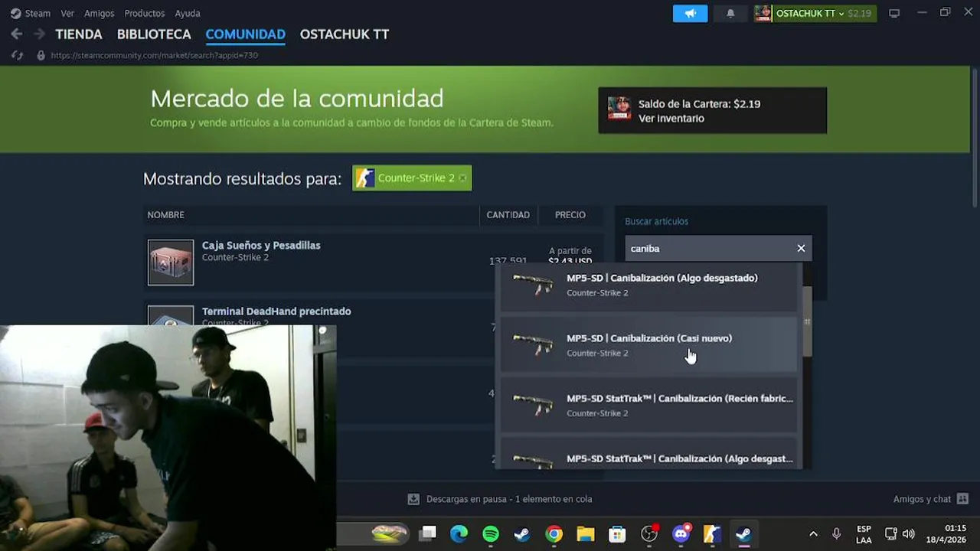The width and height of the screenshot is (980, 551).
Task: Select MP5-SD StatTrak Canibalización (Recién fabricado) suggestion
Action: 648,405
